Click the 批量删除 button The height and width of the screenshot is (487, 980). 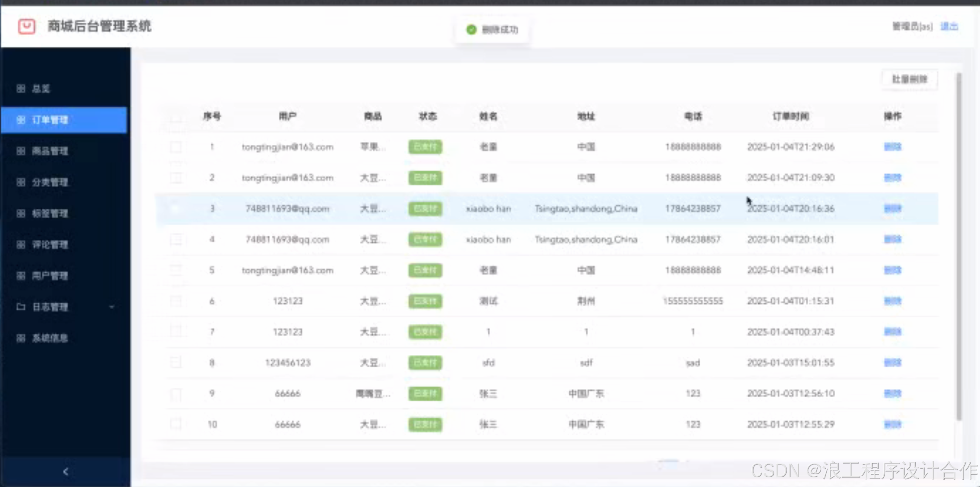click(x=909, y=79)
